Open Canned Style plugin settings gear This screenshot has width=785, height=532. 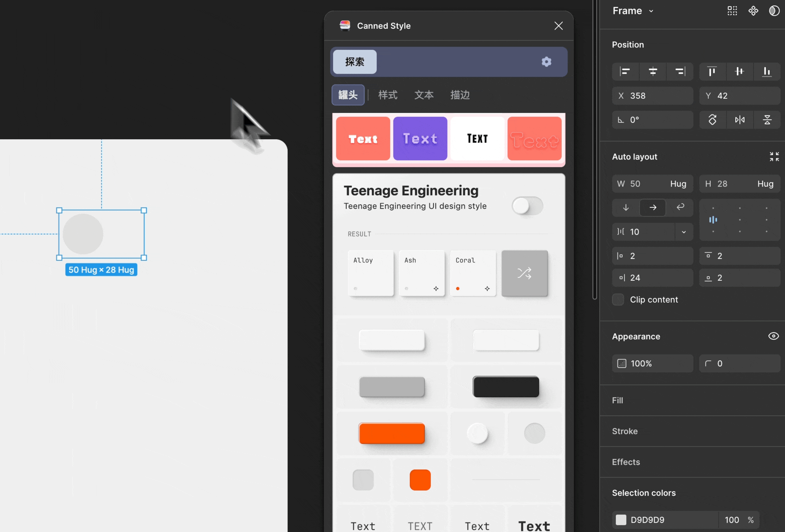546,62
